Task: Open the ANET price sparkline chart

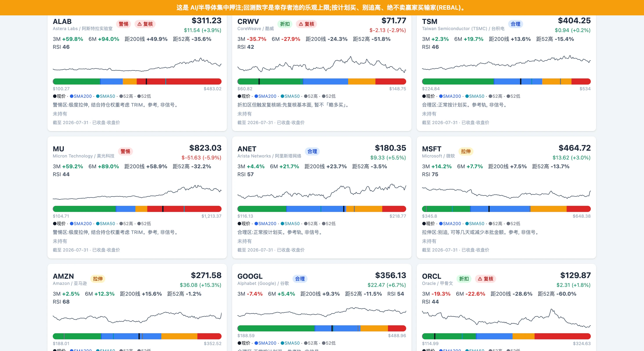Action: 322,191
